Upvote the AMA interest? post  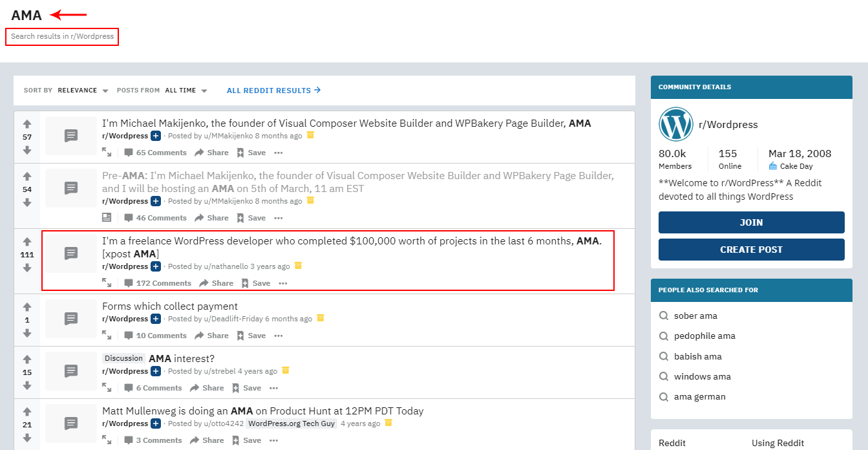click(x=27, y=359)
